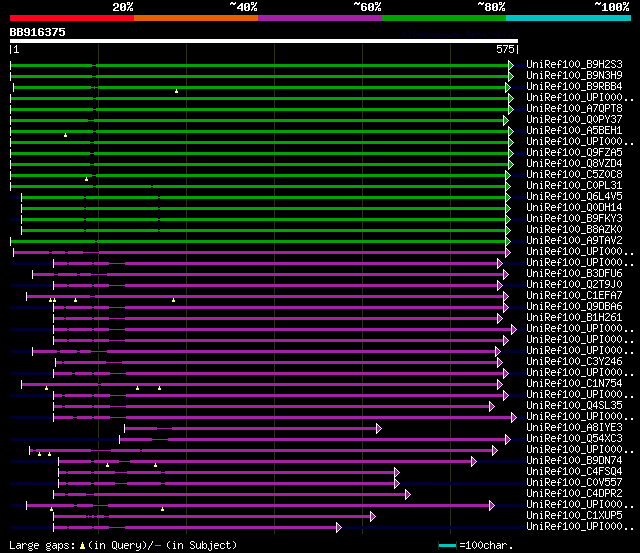Click the purple arrowhead ending Q54XC3 alignment
The image size is (640, 553).
tap(508, 440)
